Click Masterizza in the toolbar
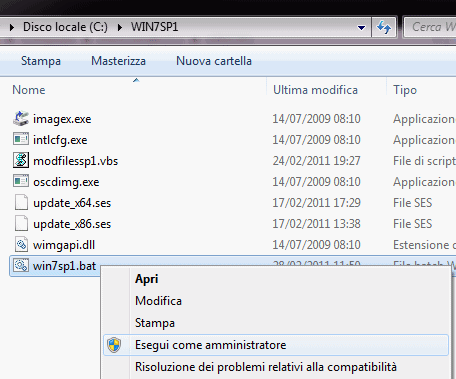This screenshot has height=379, width=456. click(x=118, y=61)
